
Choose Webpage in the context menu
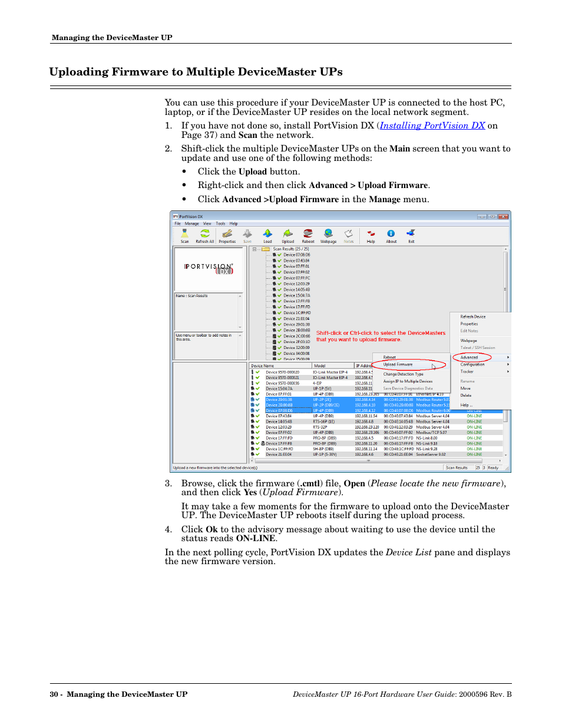click(468, 341)
